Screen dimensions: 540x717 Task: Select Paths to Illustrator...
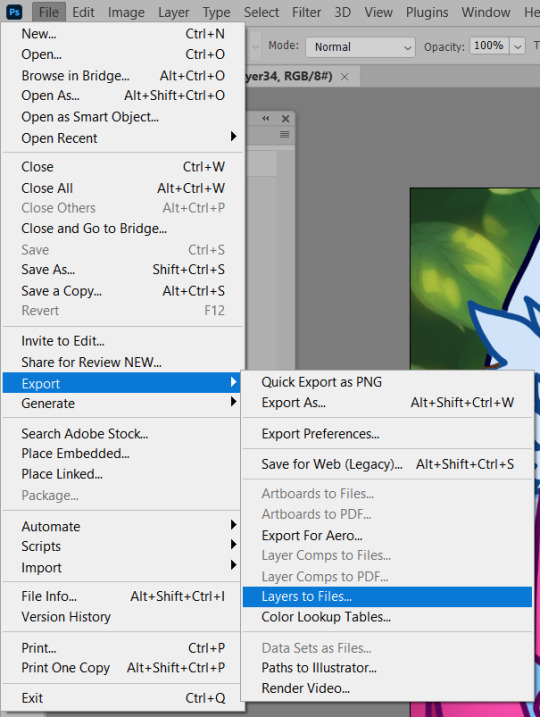387,668
